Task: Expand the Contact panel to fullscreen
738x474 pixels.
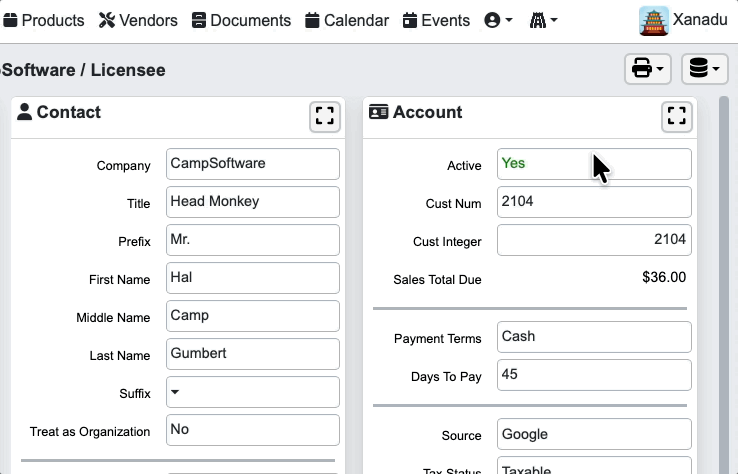Action: pos(324,117)
